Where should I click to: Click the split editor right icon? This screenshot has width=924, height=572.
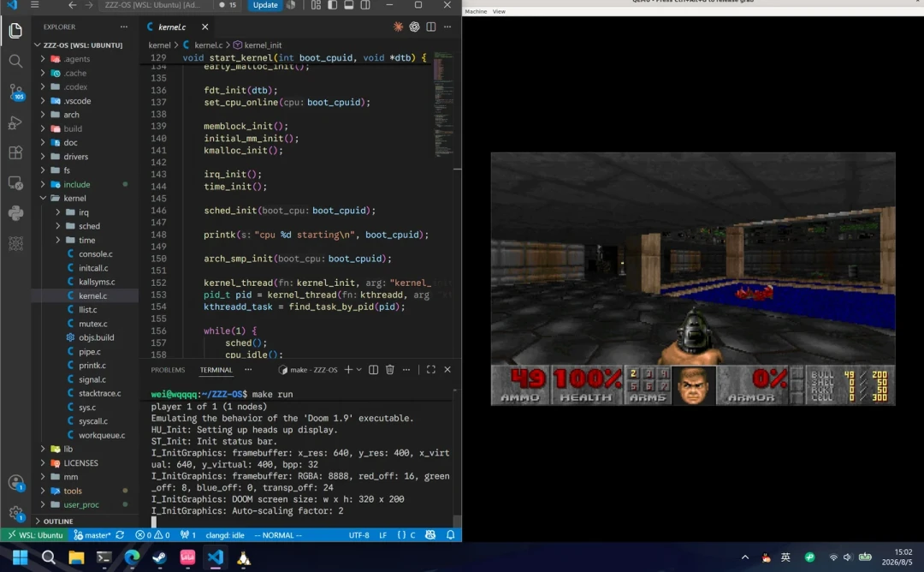[430, 27]
